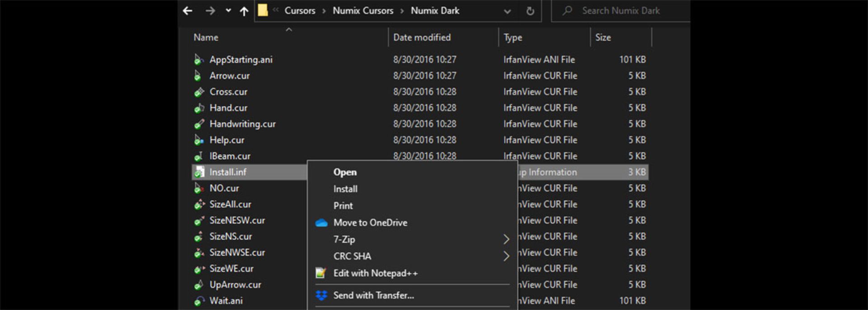Go up one folder level arrow
This screenshot has width=868, height=310.
[x=244, y=11]
